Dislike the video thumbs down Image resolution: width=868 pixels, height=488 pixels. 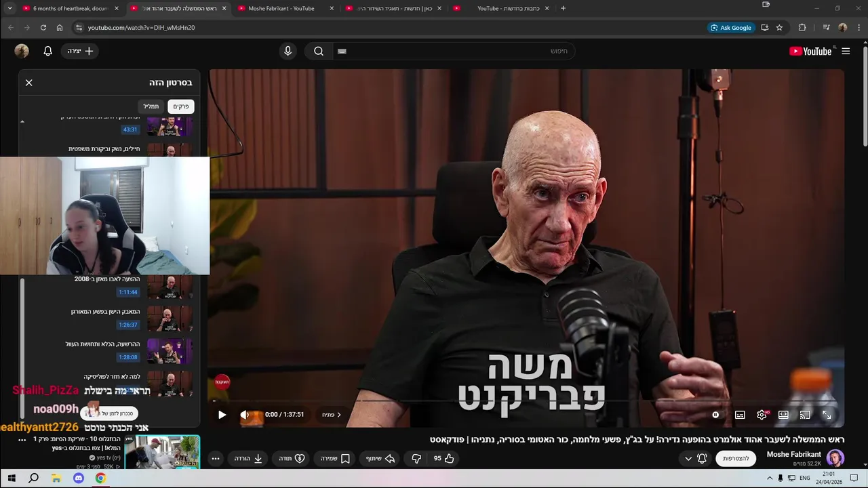click(x=416, y=458)
